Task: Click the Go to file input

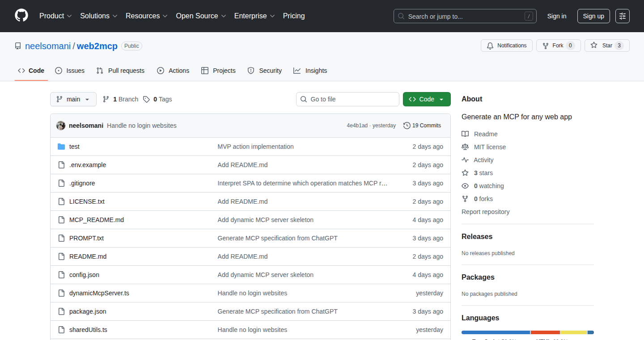Action: coord(347,99)
